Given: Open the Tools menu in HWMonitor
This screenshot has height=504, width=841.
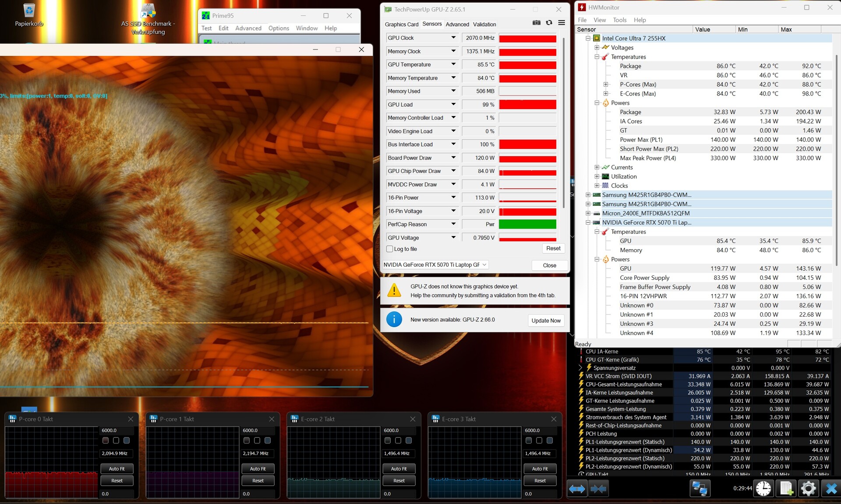Looking at the screenshot, I should tap(619, 20).
